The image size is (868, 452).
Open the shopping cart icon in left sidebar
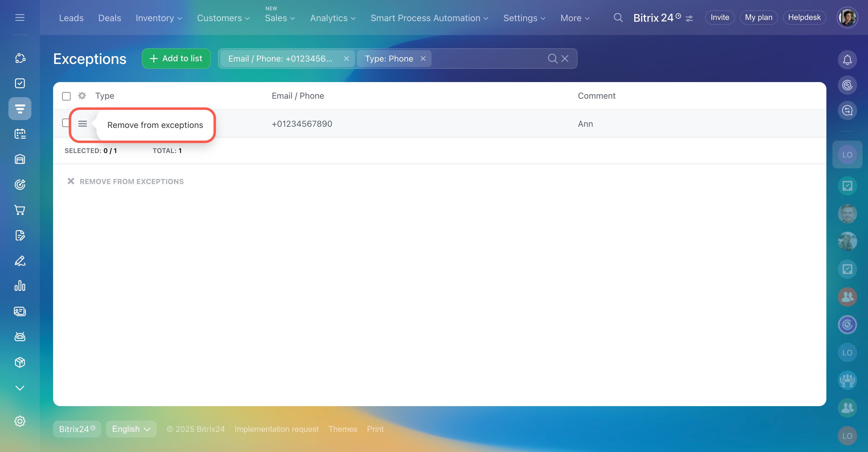pos(20,210)
